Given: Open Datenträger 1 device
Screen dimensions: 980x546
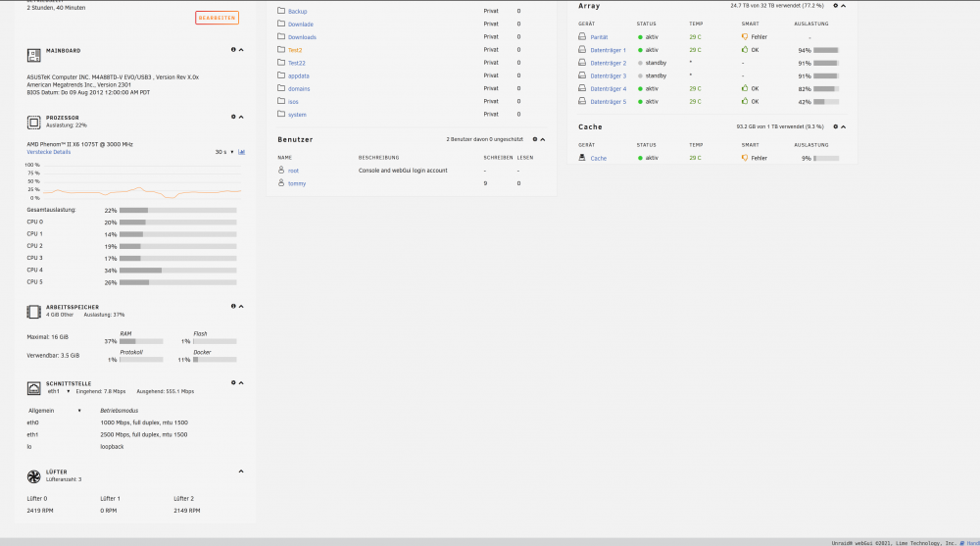Looking at the screenshot, I should (609, 50).
